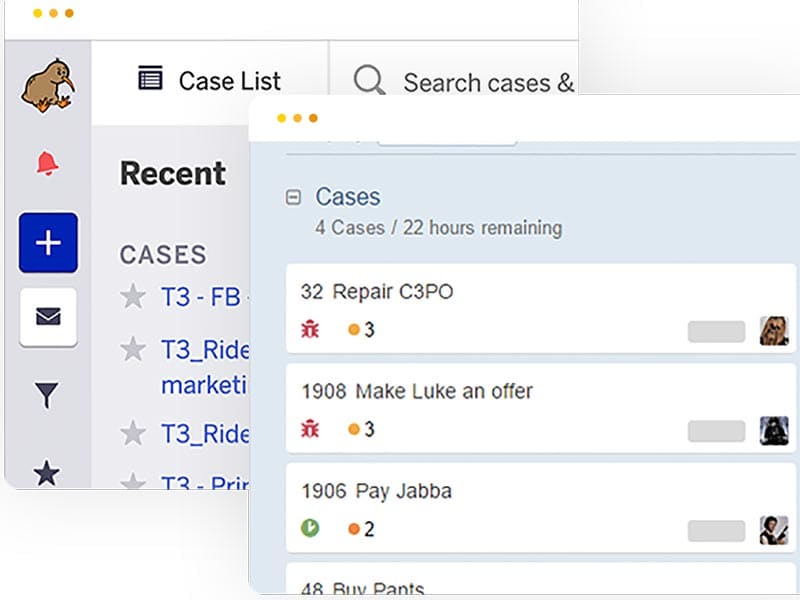Click the funnel filter icon in sidebar

click(47, 396)
